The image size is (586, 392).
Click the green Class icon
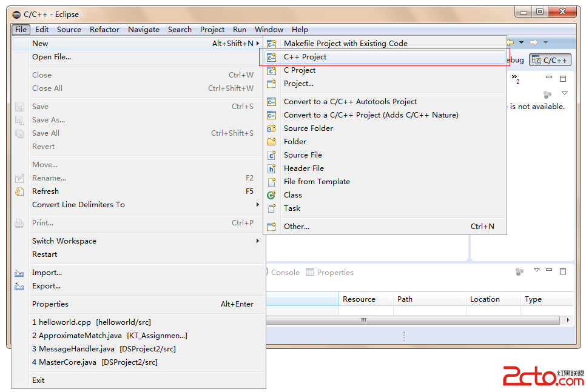click(272, 195)
